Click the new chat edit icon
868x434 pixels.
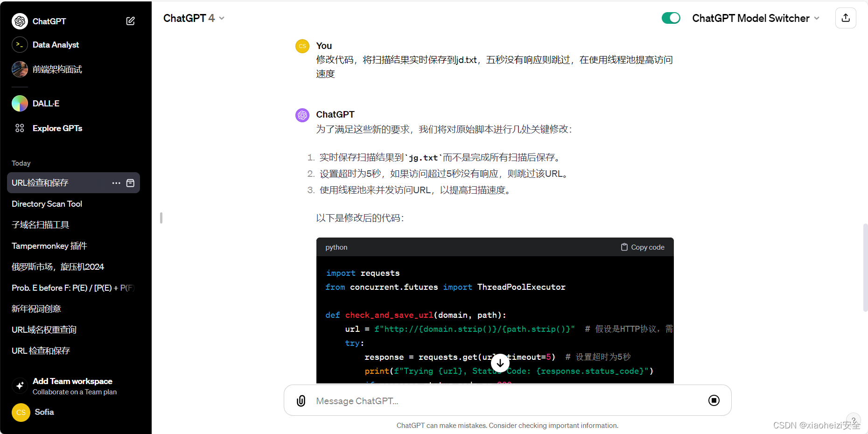(x=131, y=21)
